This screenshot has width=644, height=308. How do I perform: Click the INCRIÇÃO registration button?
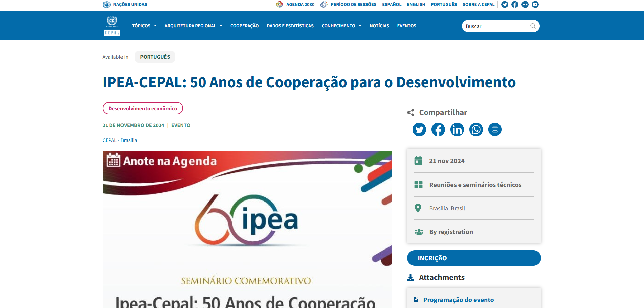click(x=474, y=258)
